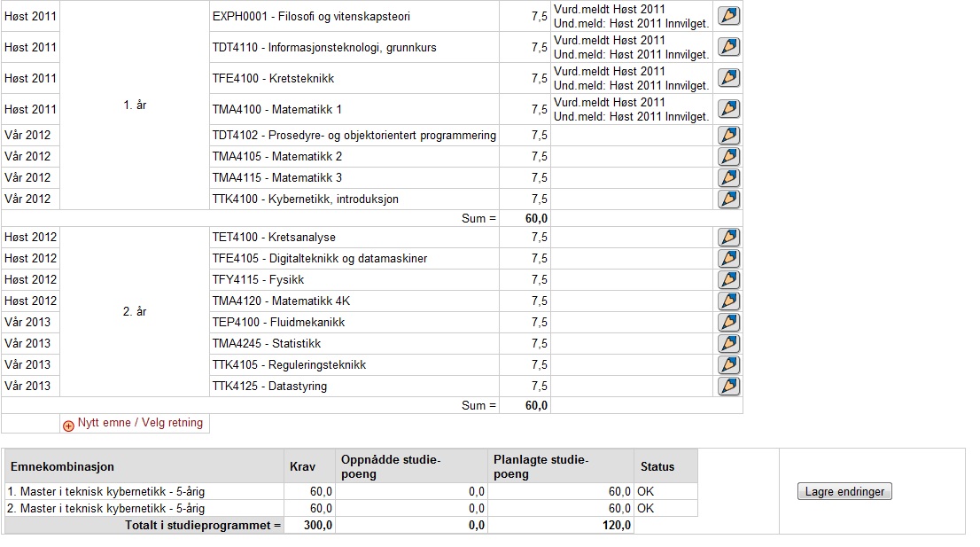The height and width of the screenshot is (547, 980).
Task: Click Vår 2012 term in TTK4100 row
Action: 27,199
